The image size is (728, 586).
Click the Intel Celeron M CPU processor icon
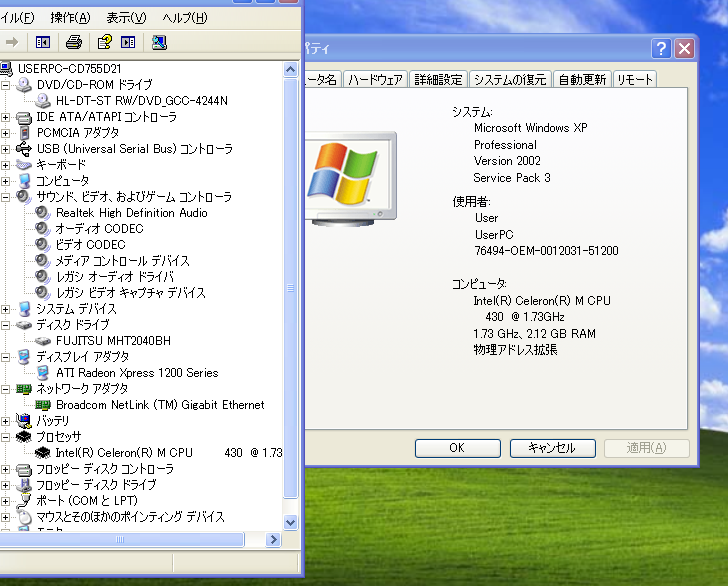pyautogui.click(x=43, y=453)
